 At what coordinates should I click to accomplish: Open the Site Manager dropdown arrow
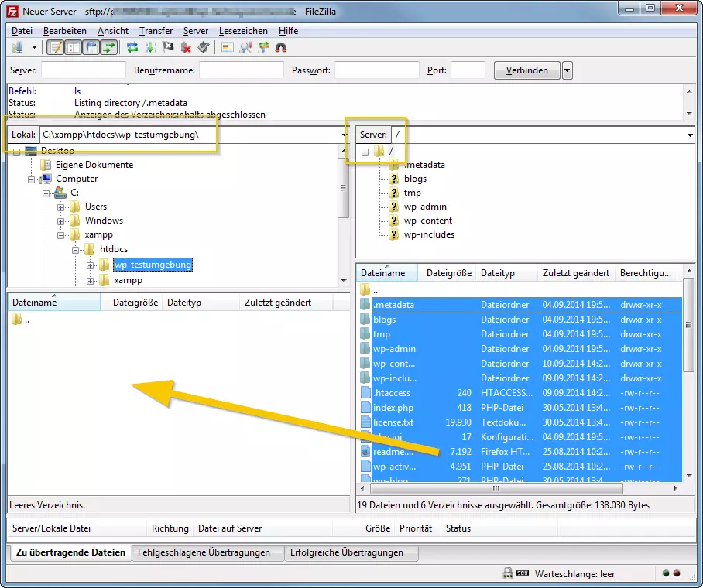tap(34, 47)
